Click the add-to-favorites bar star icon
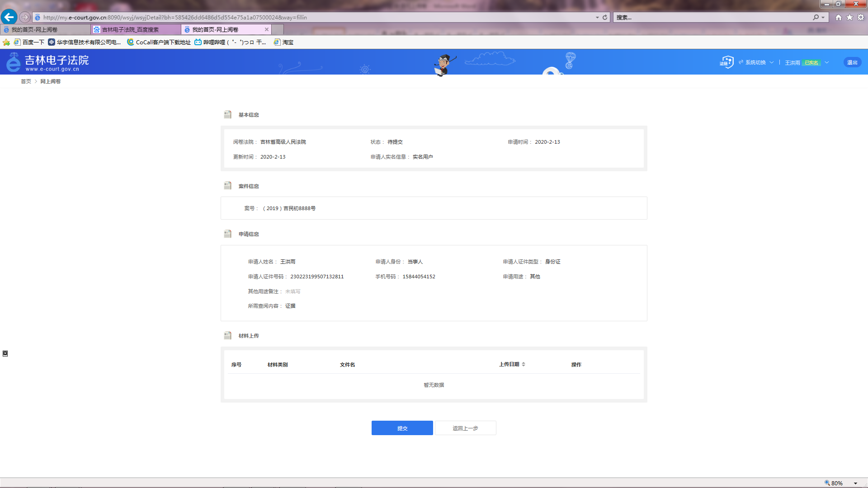 6,42
